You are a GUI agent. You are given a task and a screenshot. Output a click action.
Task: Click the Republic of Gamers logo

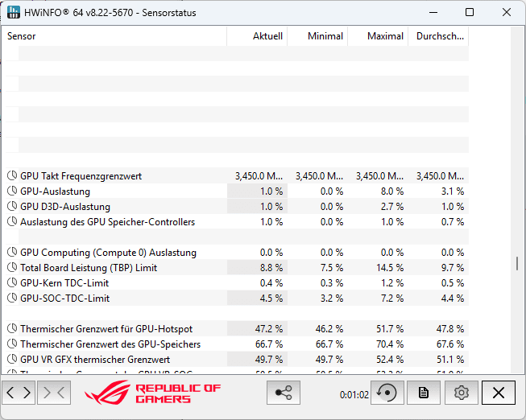tap(152, 393)
